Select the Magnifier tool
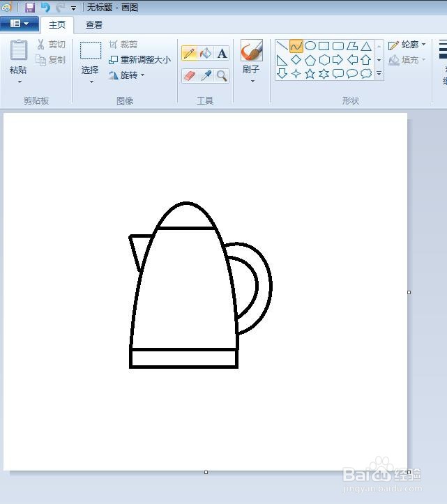The width and height of the screenshot is (447, 504). tap(222, 76)
